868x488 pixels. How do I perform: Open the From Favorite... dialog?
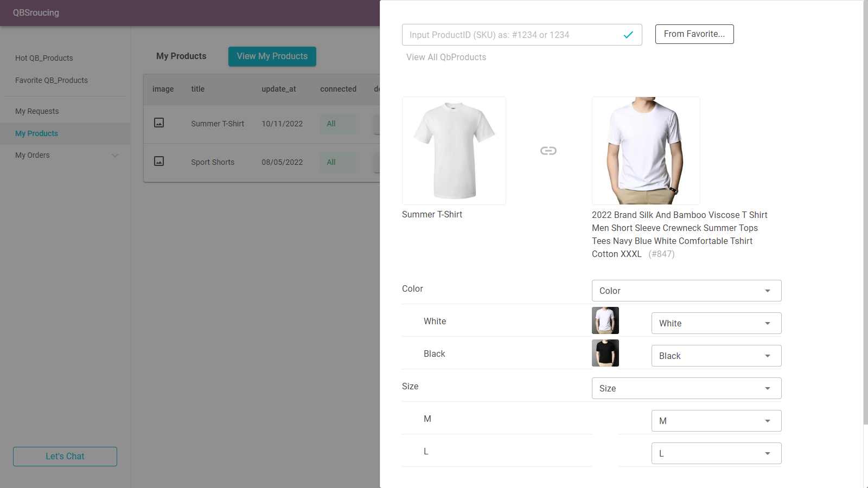click(694, 34)
